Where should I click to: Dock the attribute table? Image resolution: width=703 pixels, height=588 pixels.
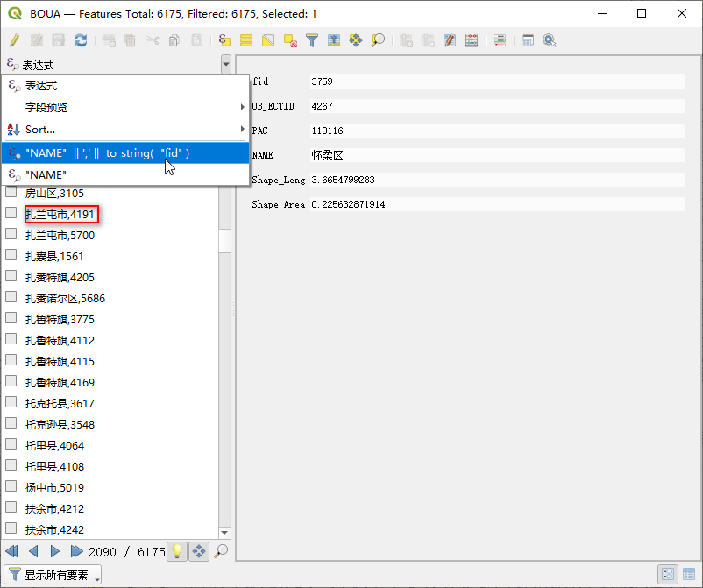[x=528, y=40]
